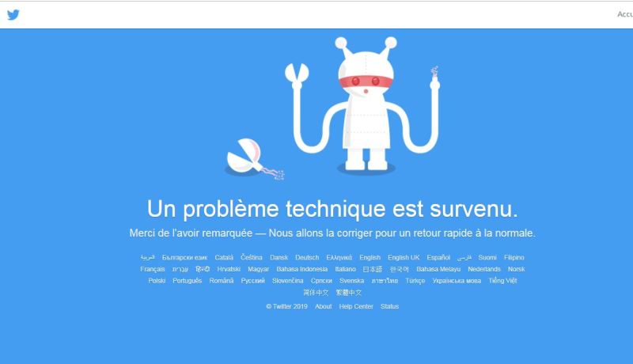The image size is (633, 364).
Task: Switch to Türkçe language
Action: (415, 281)
